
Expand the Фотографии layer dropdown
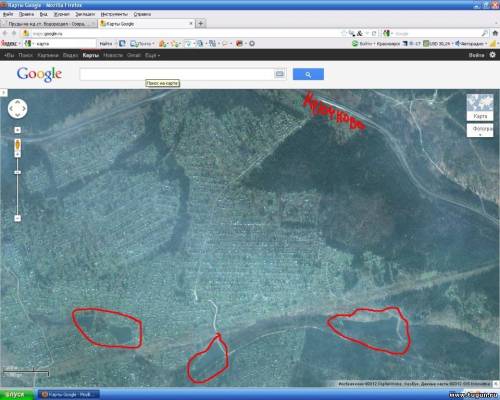coord(480,130)
